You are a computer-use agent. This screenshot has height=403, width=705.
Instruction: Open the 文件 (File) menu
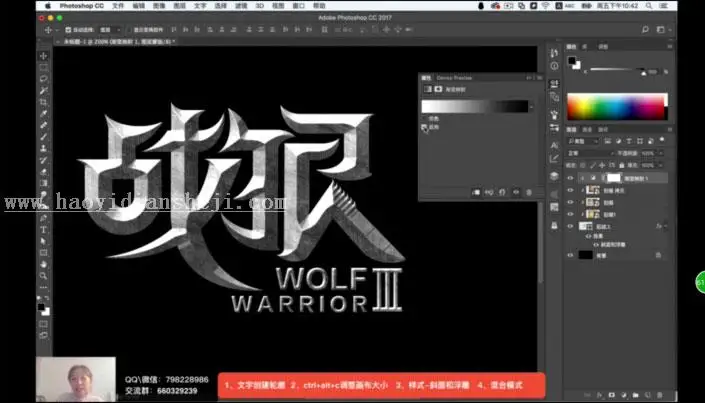point(118,6)
